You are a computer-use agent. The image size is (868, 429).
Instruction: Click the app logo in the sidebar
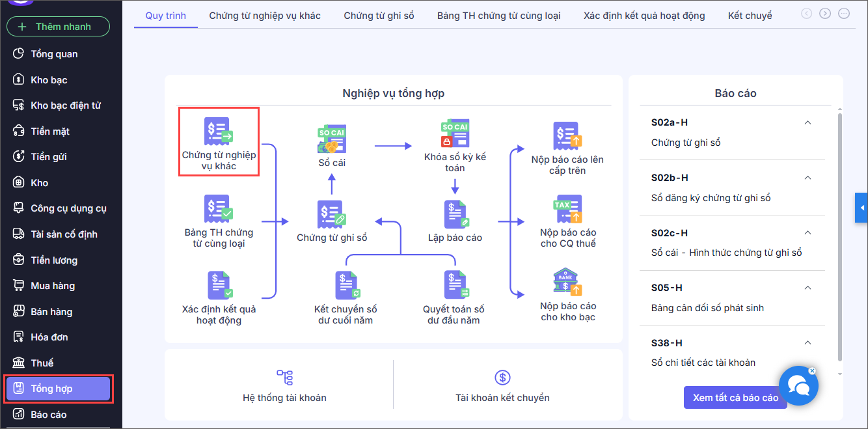(21, 3)
